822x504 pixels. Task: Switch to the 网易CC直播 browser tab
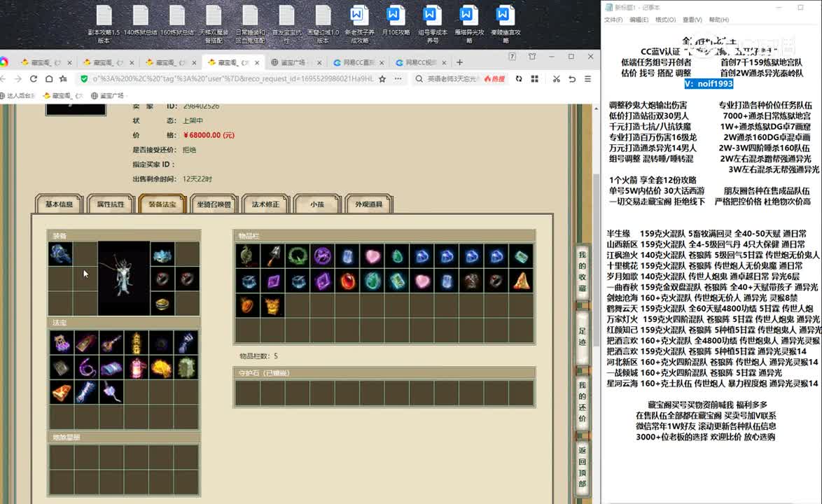358,62
